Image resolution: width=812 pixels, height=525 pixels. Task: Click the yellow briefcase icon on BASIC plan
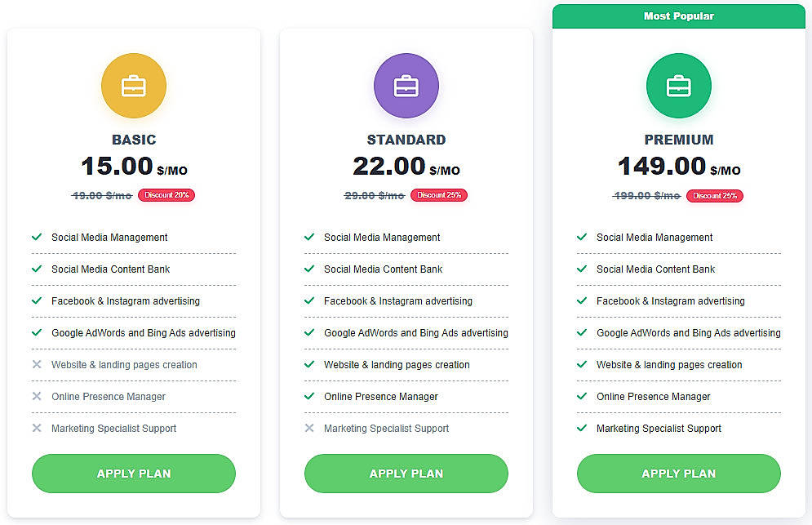[133, 85]
